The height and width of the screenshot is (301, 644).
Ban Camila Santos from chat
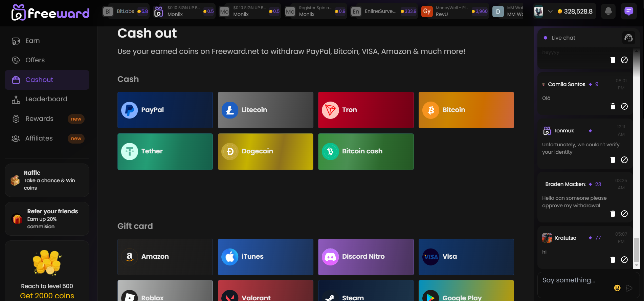point(624,106)
